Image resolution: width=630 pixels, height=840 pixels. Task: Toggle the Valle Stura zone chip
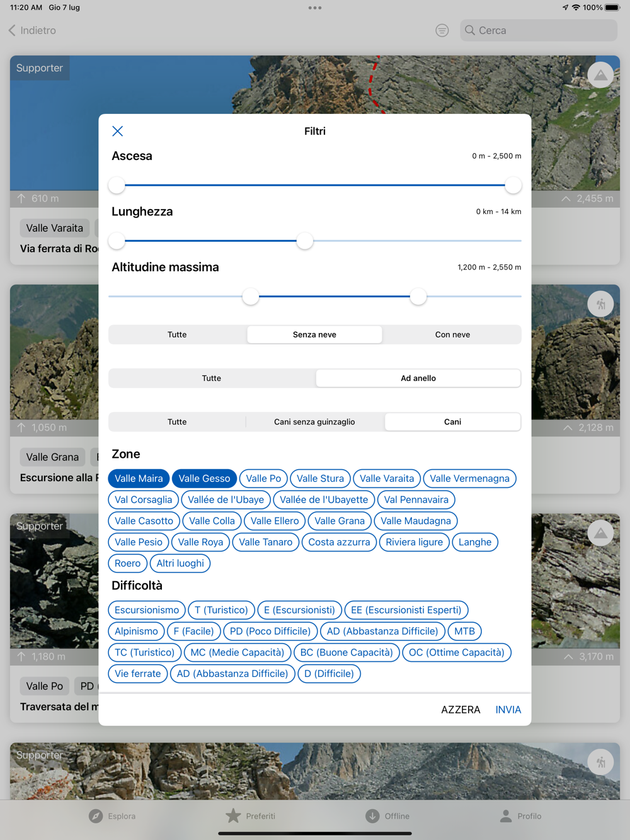click(x=320, y=479)
